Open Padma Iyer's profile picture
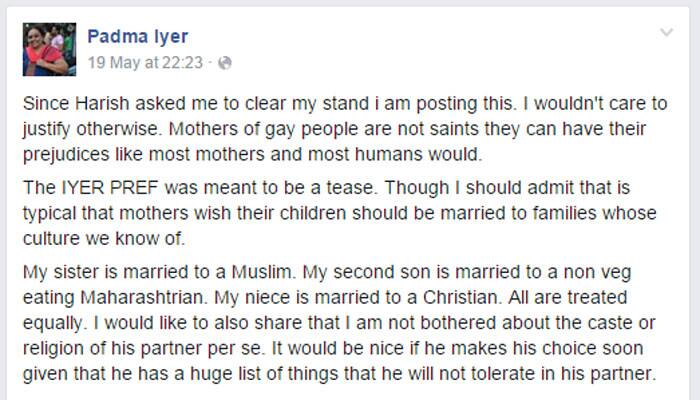The width and height of the screenshot is (700, 400). click(x=49, y=50)
